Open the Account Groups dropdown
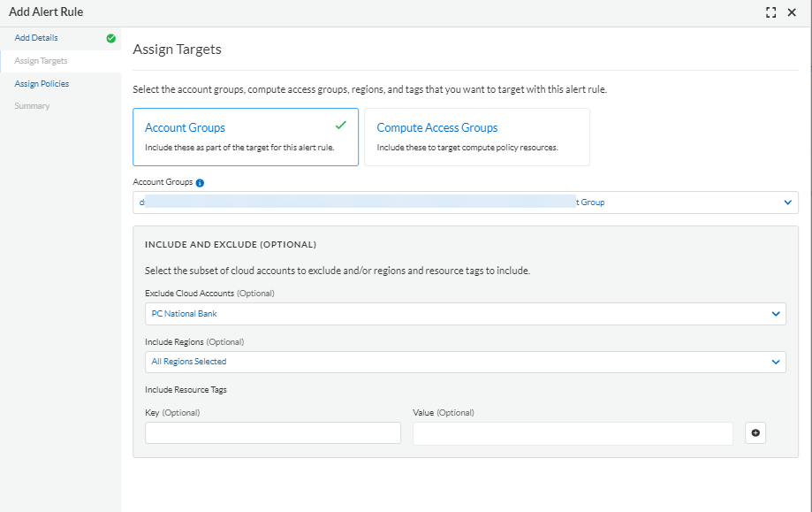Image resolution: width=812 pixels, height=512 pixels. coord(466,203)
